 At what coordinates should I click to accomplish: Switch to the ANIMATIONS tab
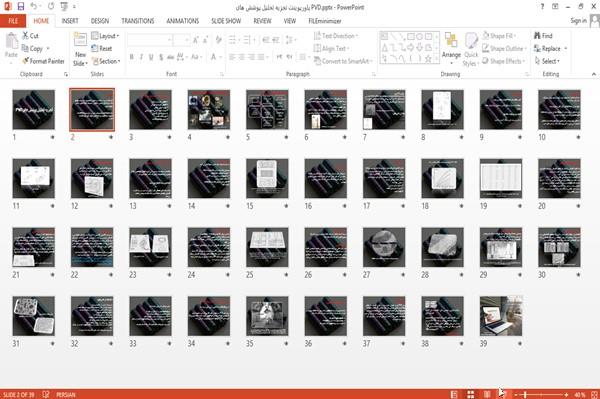183,21
